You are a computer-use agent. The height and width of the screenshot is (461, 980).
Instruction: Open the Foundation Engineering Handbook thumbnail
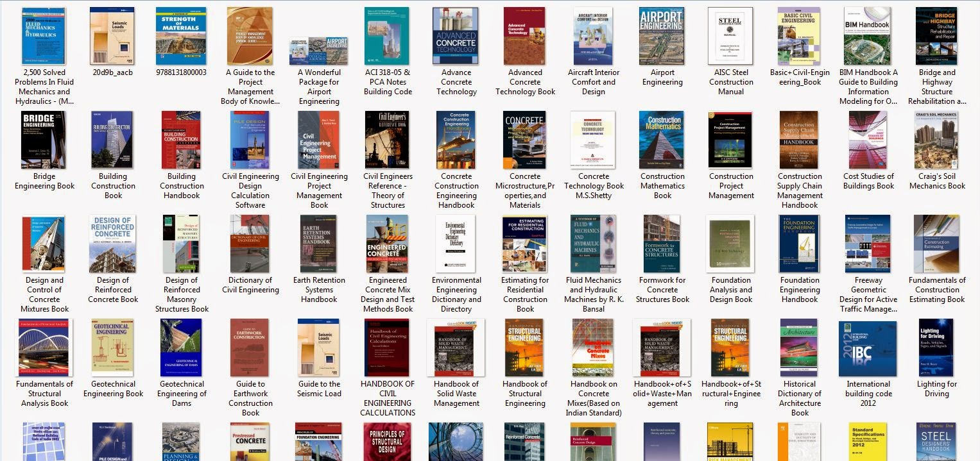point(799,244)
